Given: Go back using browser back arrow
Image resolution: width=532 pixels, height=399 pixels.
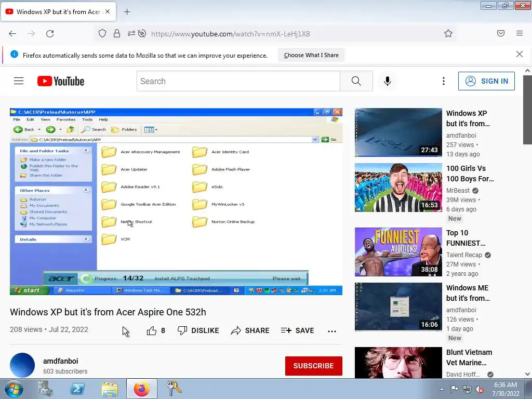Looking at the screenshot, I should [x=12, y=34].
